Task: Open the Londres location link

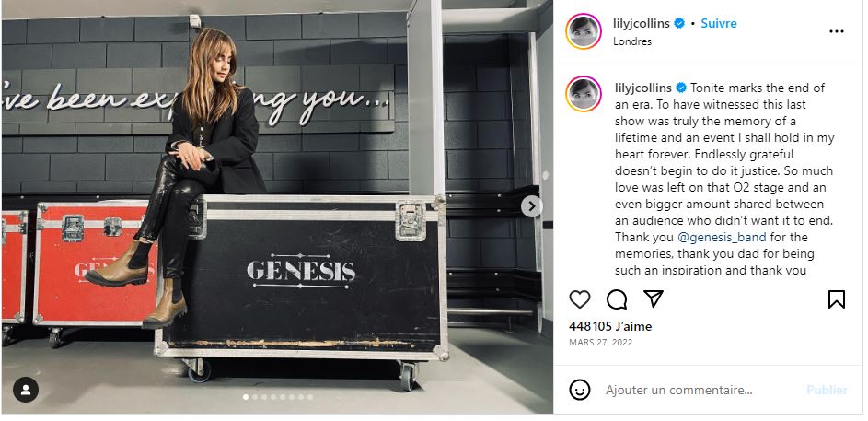Action: tap(632, 41)
